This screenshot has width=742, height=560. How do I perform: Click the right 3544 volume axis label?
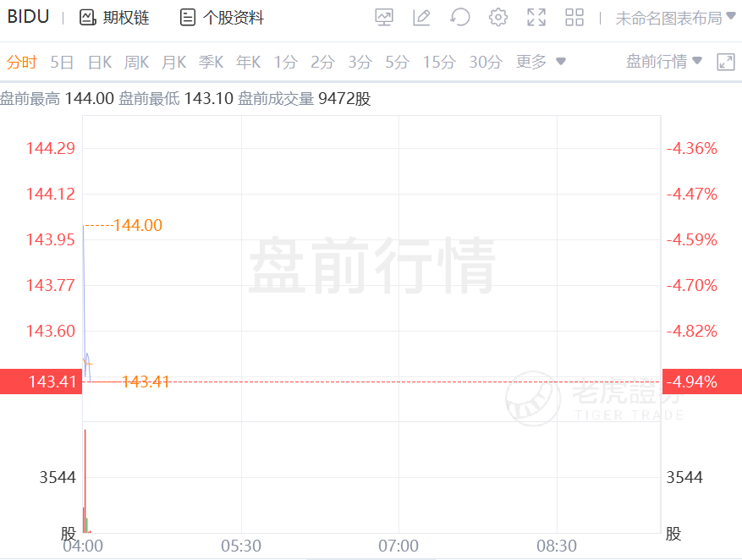[684, 478]
